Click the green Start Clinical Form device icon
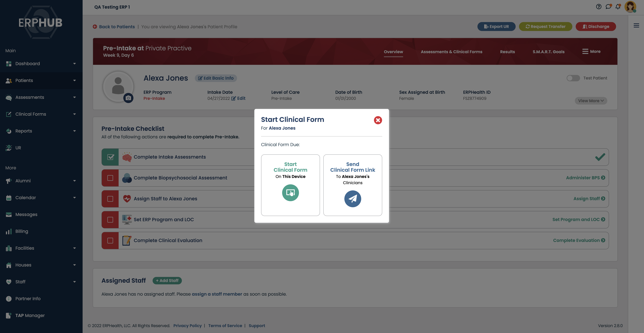This screenshot has width=644, height=333. click(290, 193)
